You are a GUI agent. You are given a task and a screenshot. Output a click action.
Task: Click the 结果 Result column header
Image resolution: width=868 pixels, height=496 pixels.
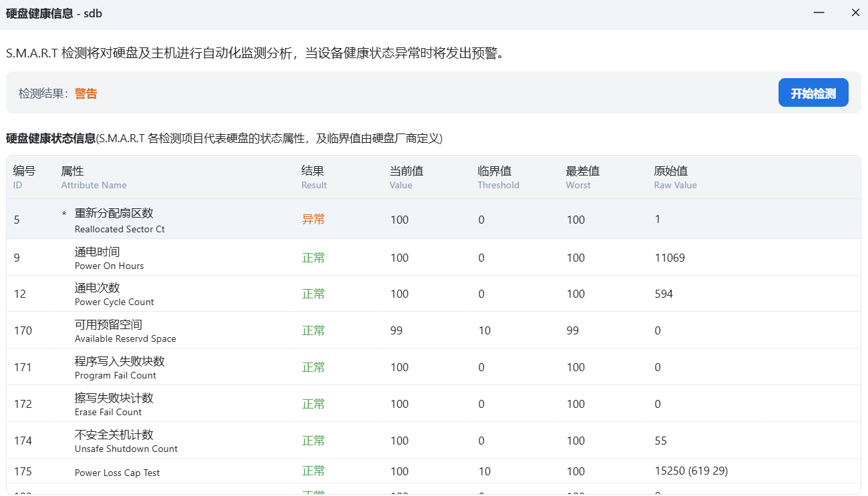click(313, 177)
